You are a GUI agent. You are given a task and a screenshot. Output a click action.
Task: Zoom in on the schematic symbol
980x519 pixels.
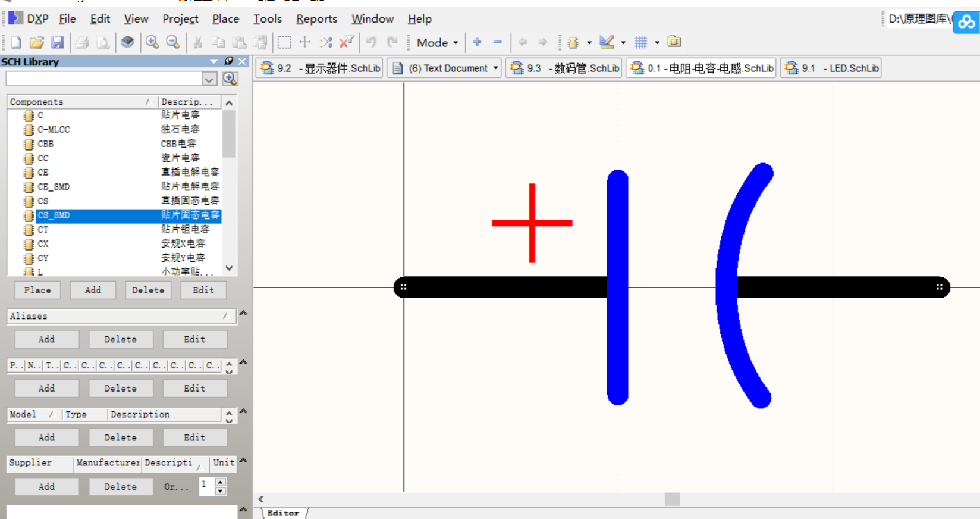click(x=152, y=42)
